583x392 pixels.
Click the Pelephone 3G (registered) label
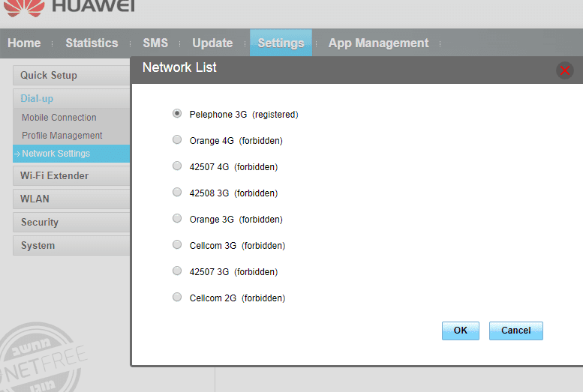(x=244, y=115)
